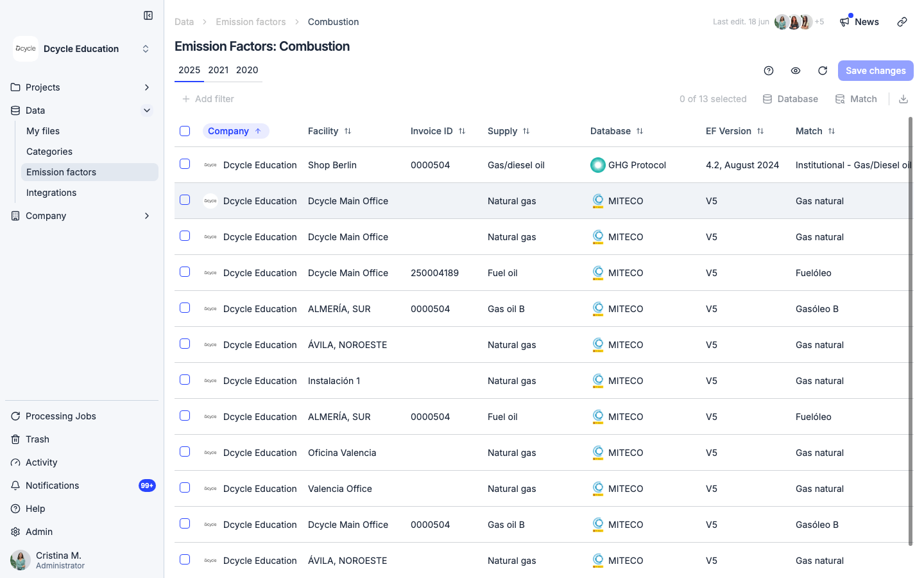Switch to the 2025 tab

[189, 70]
